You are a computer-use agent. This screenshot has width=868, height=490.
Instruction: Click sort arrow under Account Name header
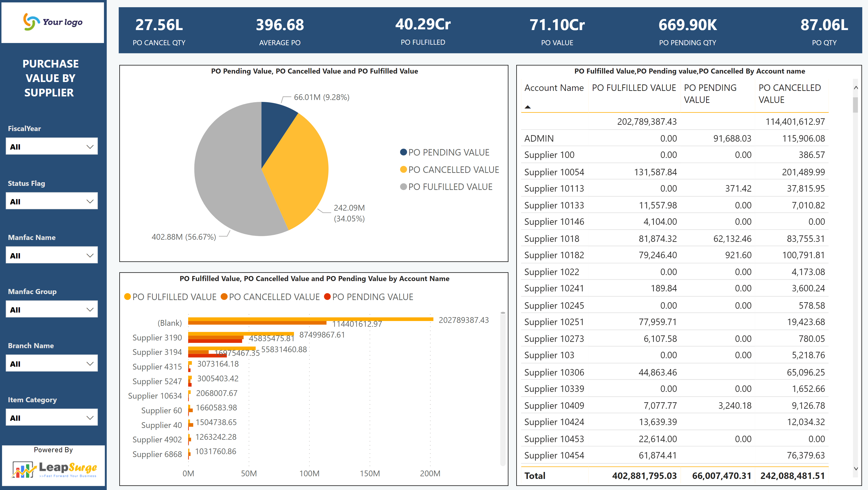(x=528, y=107)
